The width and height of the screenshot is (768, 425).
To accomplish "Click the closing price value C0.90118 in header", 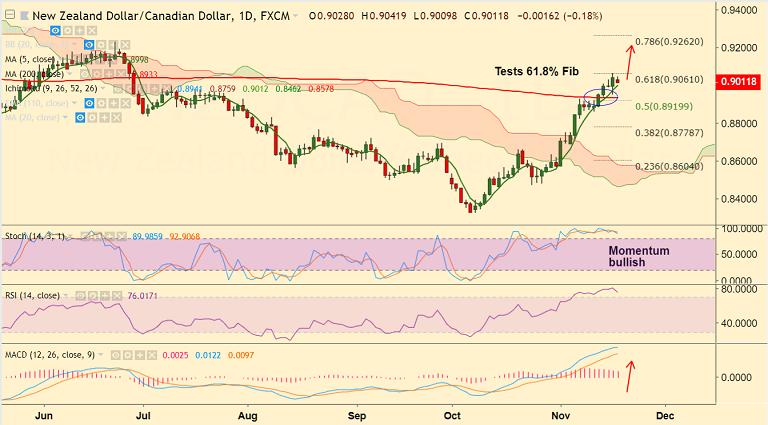I will point(484,16).
